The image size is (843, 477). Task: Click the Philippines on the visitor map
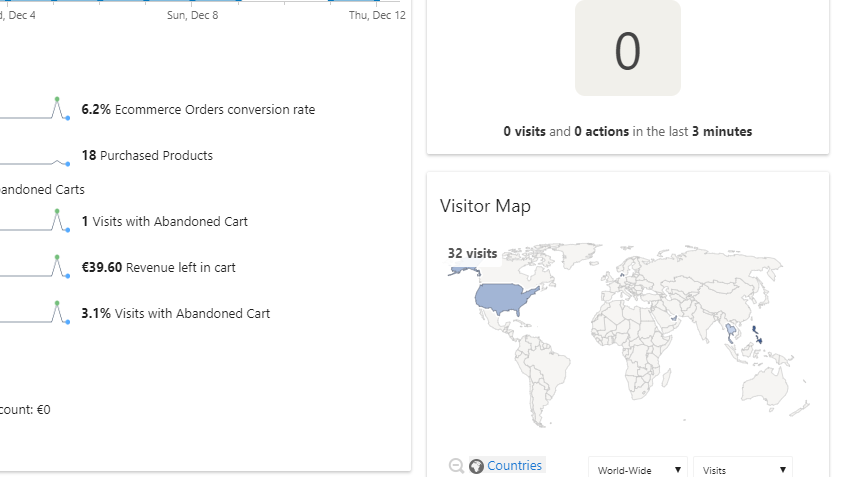tap(756, 334)
